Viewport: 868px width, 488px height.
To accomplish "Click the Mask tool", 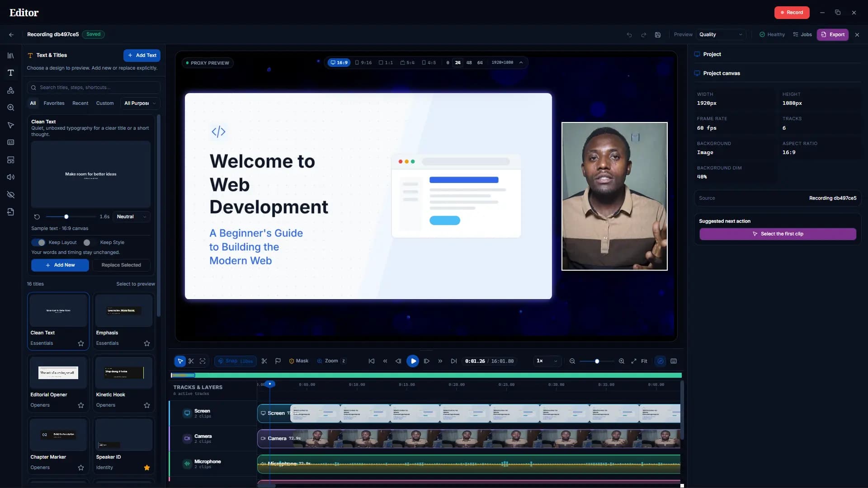I will coord(299,361).
